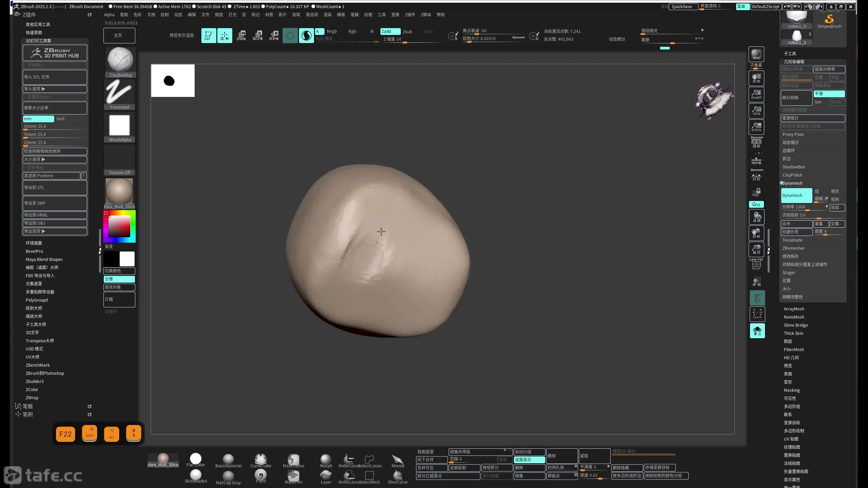Toggle Mrgb paint mode
The height and width of the screenshot is (488, 868).
click(x=332, y=31)
